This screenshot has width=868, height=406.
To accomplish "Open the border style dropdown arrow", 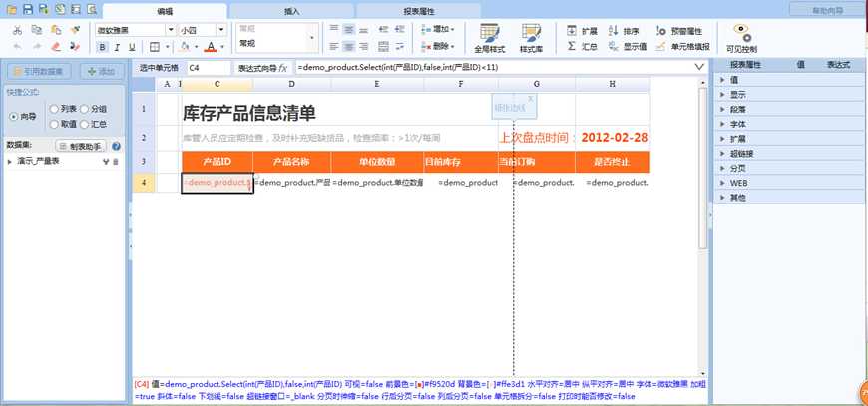I will pos(168,48).
